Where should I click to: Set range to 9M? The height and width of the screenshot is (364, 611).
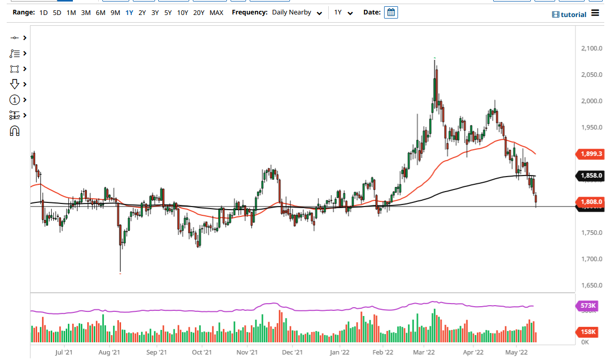[x=115, y=13]
